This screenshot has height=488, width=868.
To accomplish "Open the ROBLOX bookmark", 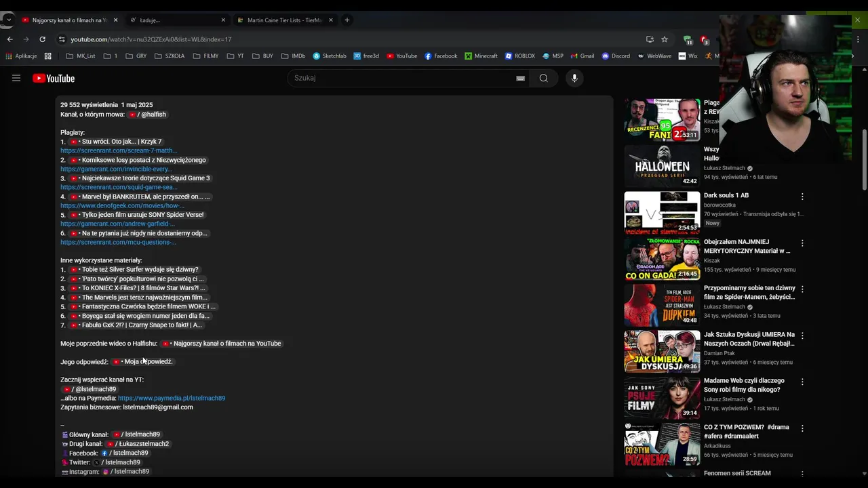I will pyautogui.click(x=519, y=56).
